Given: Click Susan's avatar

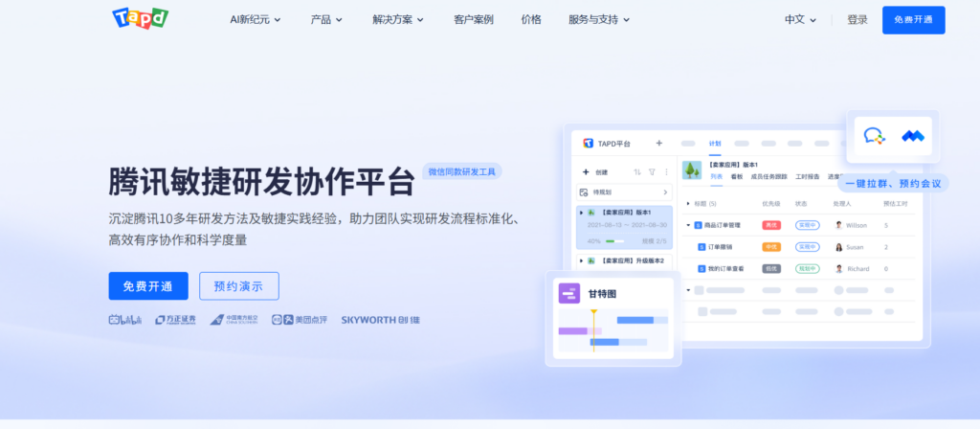Looking at the screenshot, I should coord(838,247).
